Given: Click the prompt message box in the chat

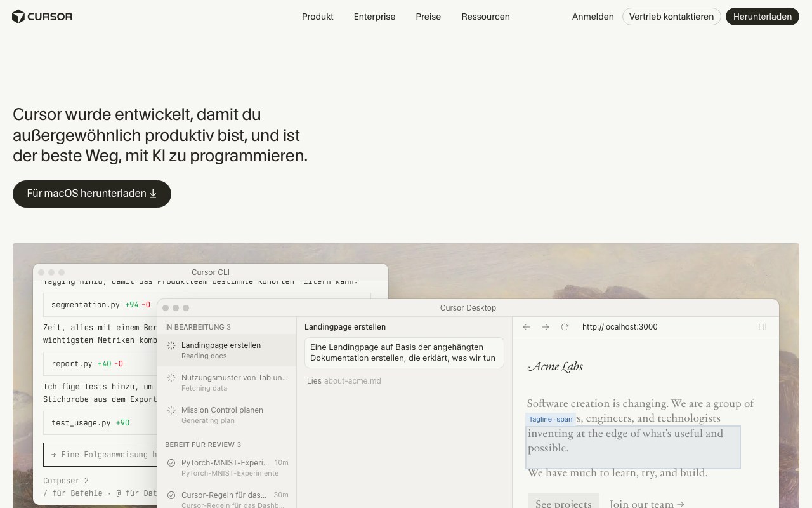Looking at the screenshot, I should [x=404, y=352].
